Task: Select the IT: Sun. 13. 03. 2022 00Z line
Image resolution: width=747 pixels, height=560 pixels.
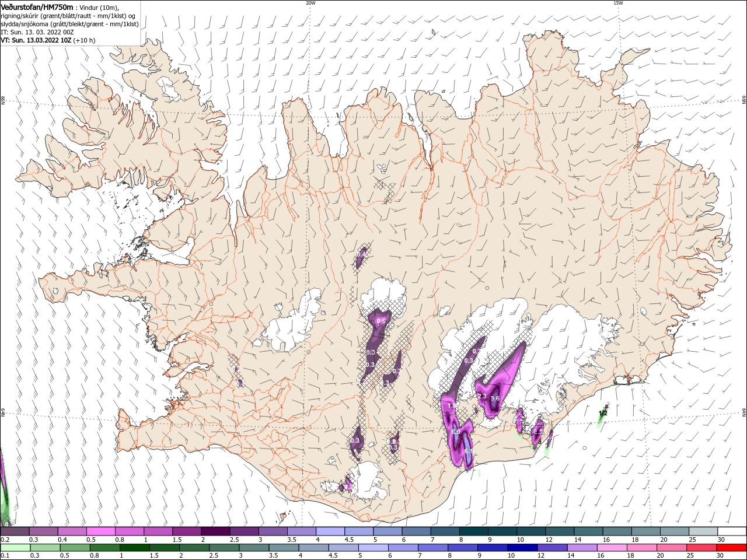Action: coord(37,32)
